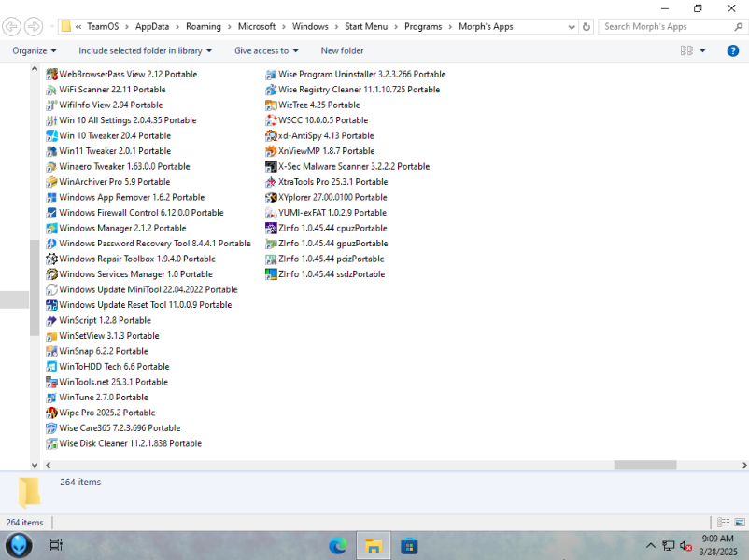Viewport: 749px width, 560px height.
Task: Click the horizontal scrollbar thumb
Action: (644, 465)
